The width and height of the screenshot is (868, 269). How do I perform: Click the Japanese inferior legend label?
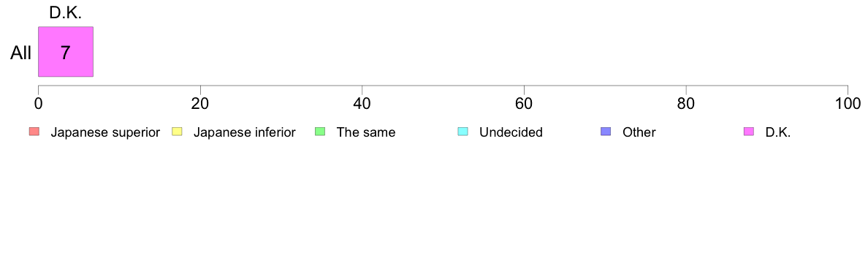tap(244, 132)
